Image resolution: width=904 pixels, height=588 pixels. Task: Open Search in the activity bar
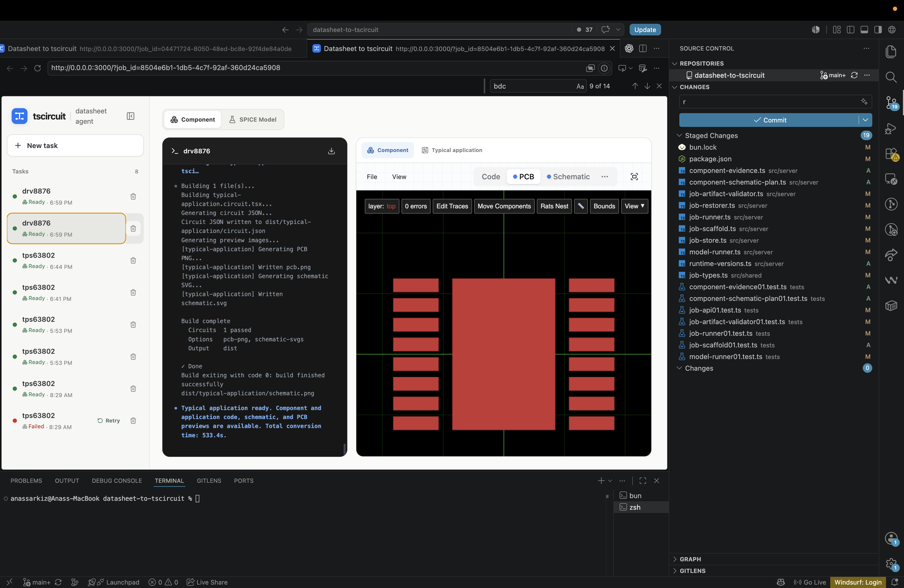pyautogui.click(x=891, y=77)
